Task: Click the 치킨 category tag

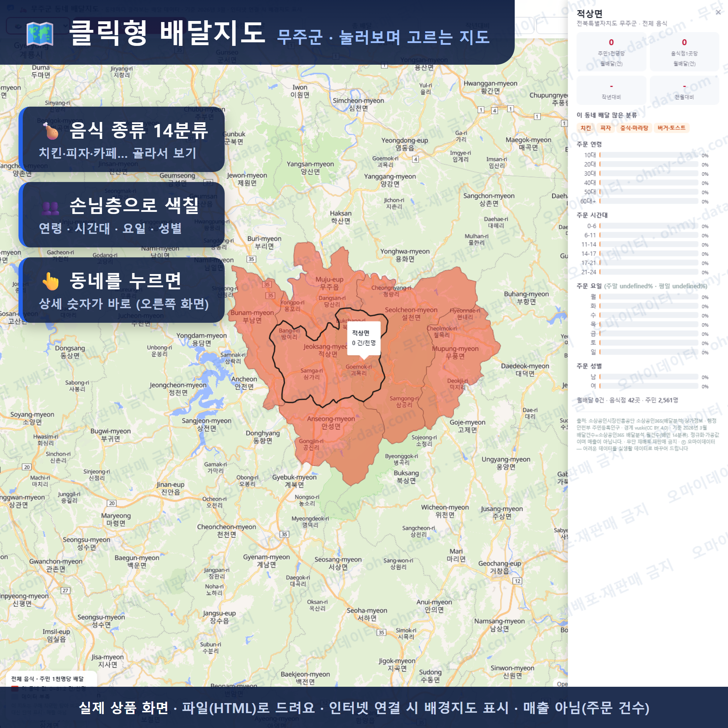Action: pyautogui.click(x=585, y=128)
